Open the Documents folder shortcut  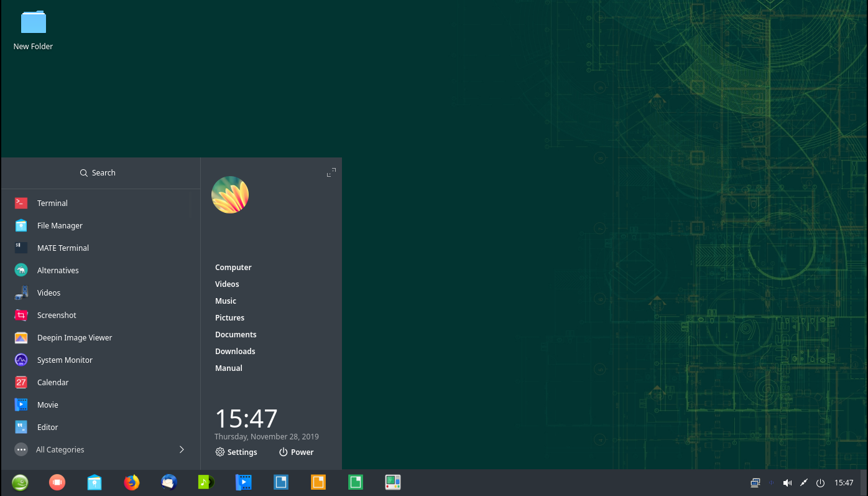[236, 335]
